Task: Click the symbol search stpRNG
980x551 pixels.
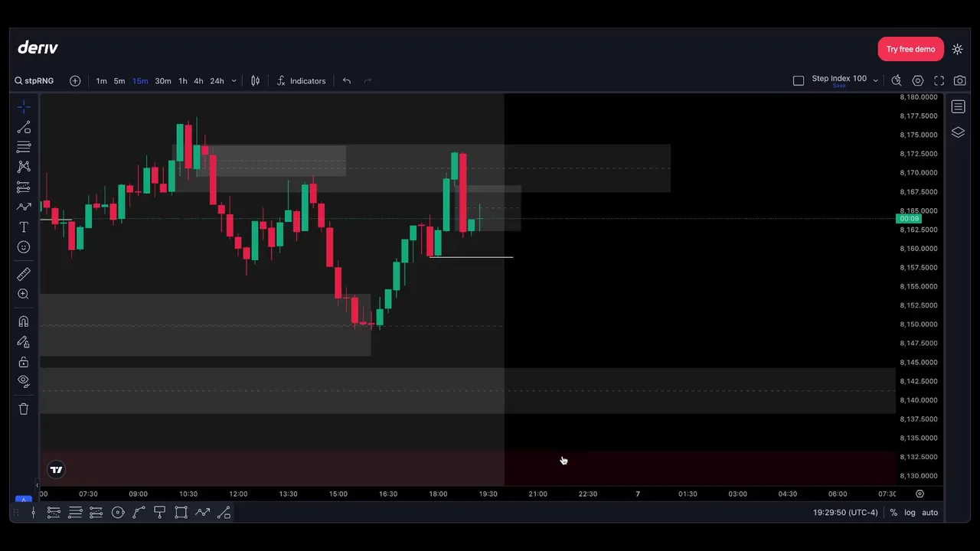Action: 36,81
